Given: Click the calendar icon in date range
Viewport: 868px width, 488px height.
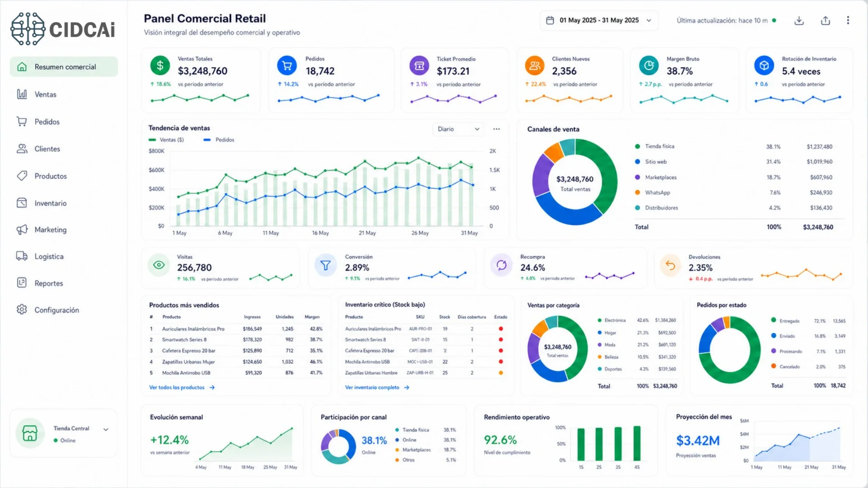Looking at the screenshot, I should 550,20.
